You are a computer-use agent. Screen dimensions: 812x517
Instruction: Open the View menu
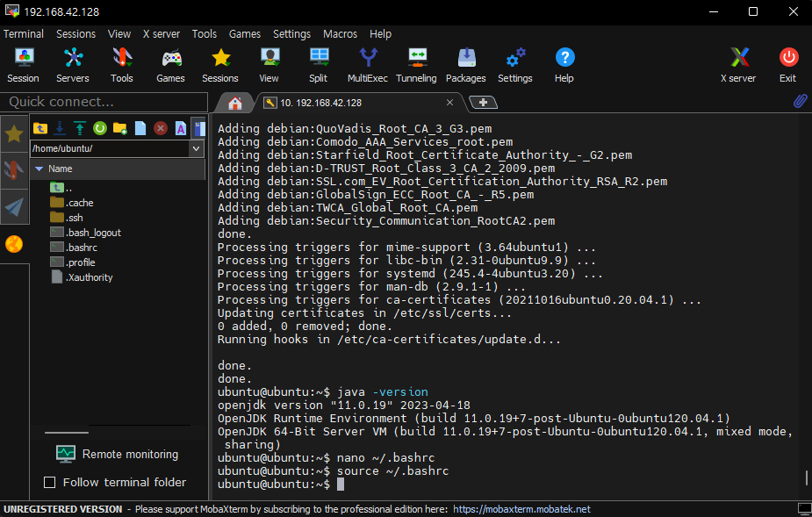(x=119, y=33)
